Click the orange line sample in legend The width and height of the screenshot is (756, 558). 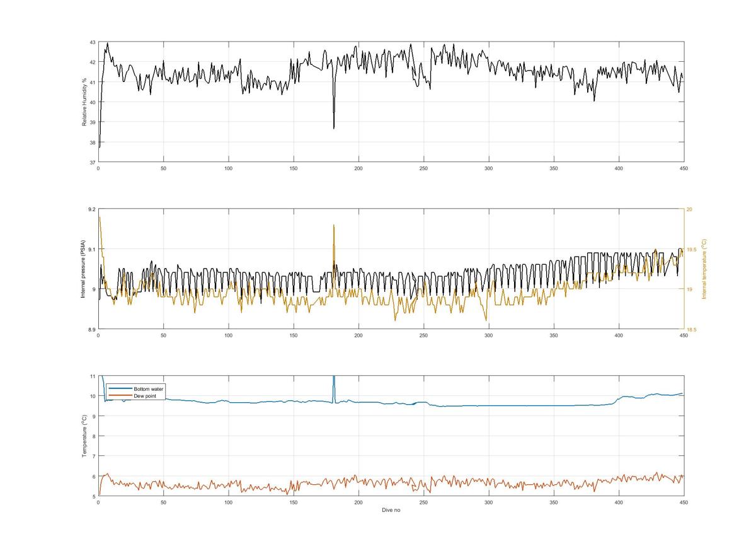click(x=120, y=396)
